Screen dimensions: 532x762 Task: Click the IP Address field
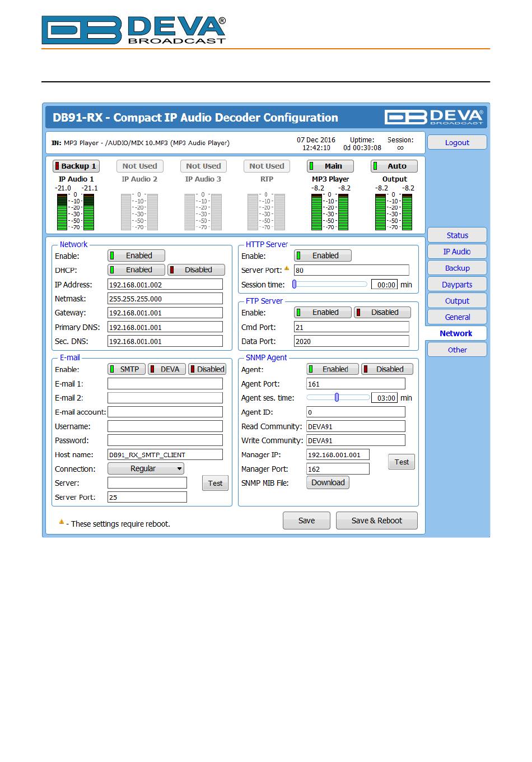[x=165, y=285]
